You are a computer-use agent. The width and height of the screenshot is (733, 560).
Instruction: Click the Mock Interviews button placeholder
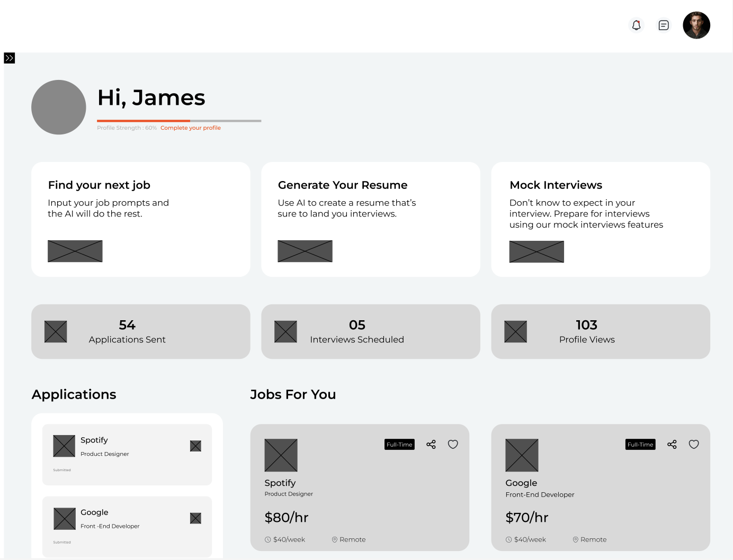[x=537, y=251]
